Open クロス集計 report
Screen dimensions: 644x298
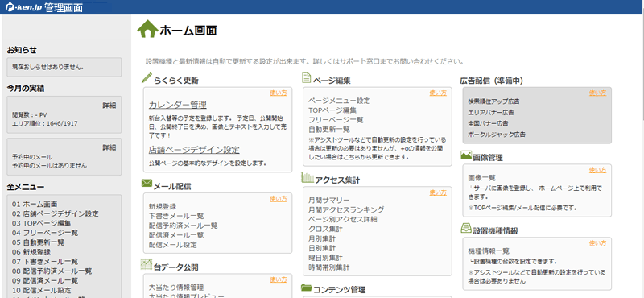326,229
